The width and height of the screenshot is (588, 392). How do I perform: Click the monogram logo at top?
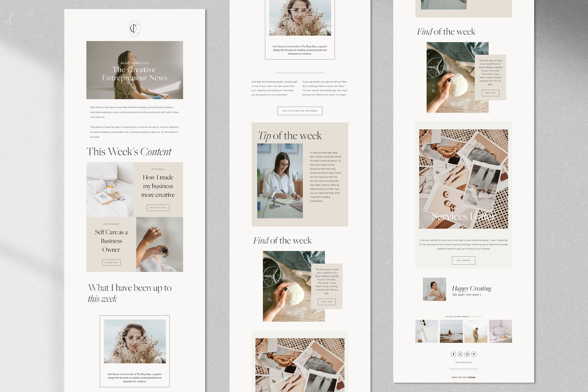135,28
